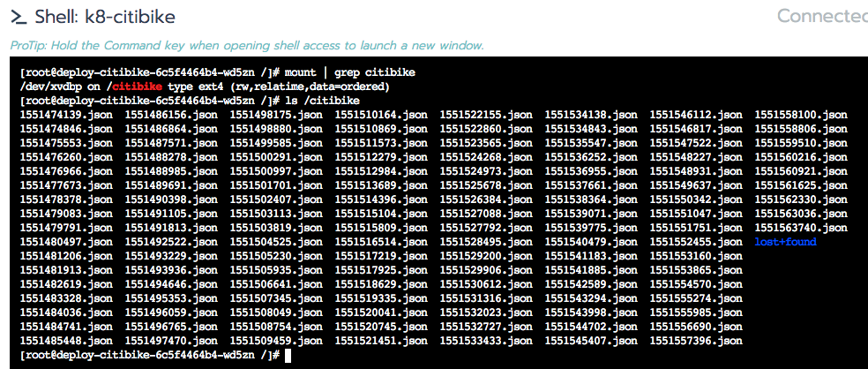The width and height of the screenshot is (868, 369).
Task: Select file 1551521451.json
Action: (381, 341)
